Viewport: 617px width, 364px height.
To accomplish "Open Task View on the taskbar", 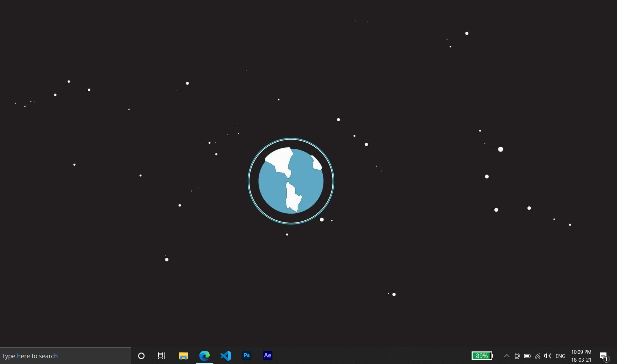I will pyautogui.click(x=162, y=356).
